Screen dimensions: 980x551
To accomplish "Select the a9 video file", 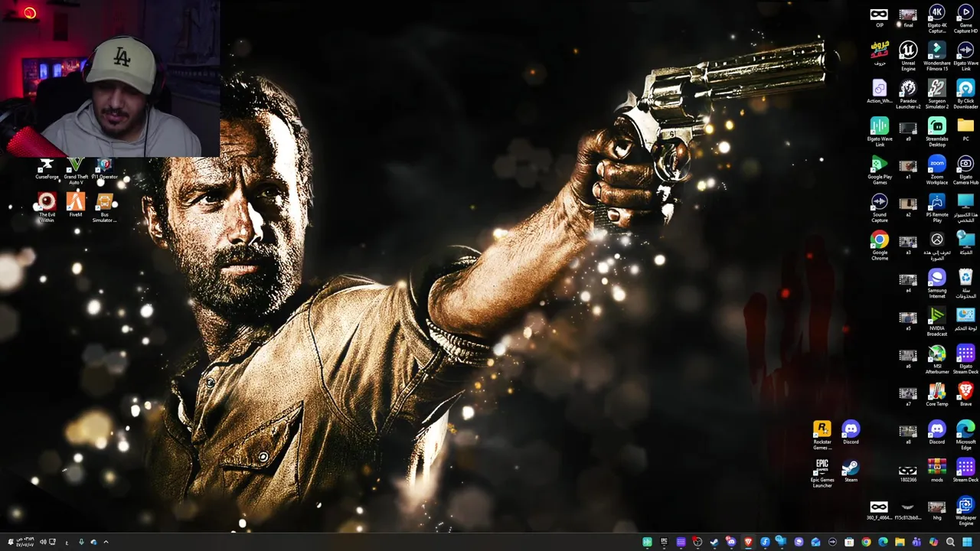I will [908, 129].
